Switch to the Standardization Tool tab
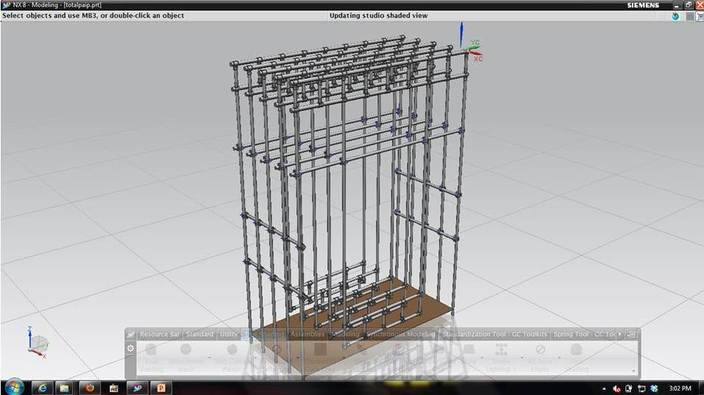 click(x=474, y=334)
